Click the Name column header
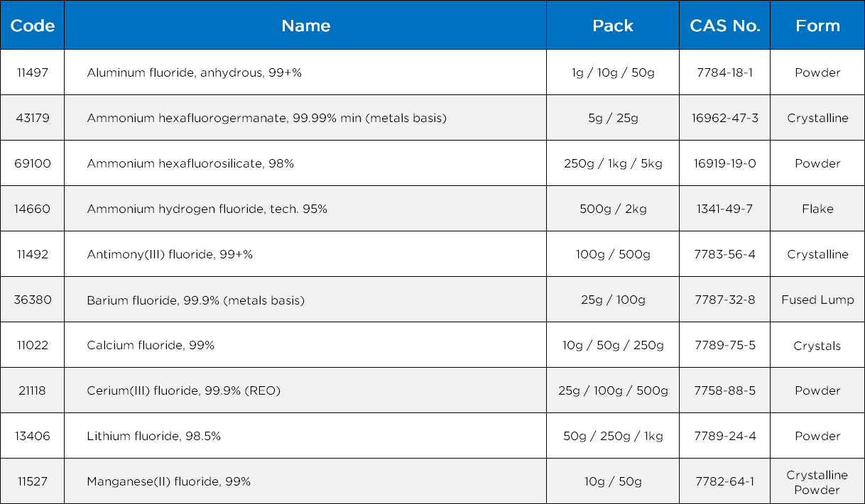This screenshot has height=504, width=865. [305, 26]
